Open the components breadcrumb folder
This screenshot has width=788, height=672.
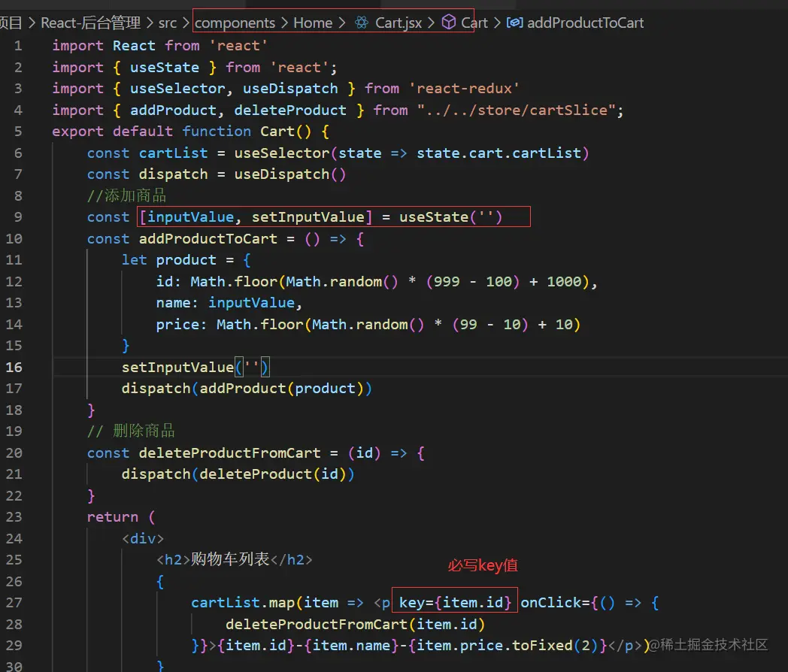click(x=235, y=23)
